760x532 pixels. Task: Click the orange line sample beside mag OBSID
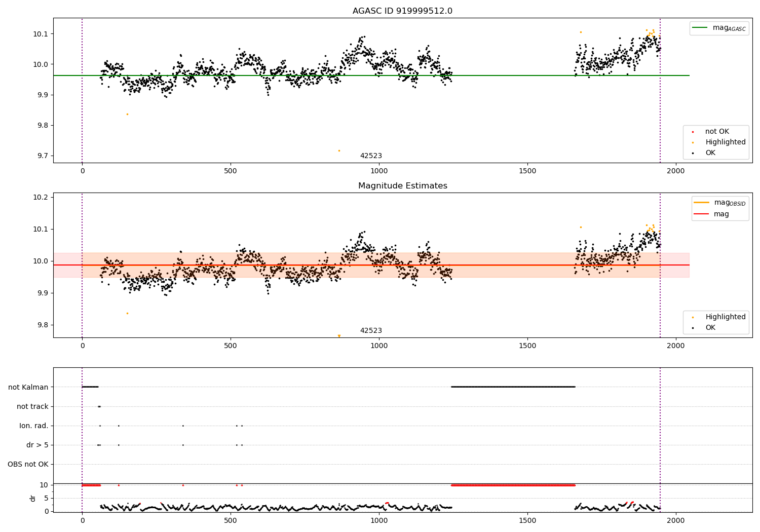pos(702,203)
